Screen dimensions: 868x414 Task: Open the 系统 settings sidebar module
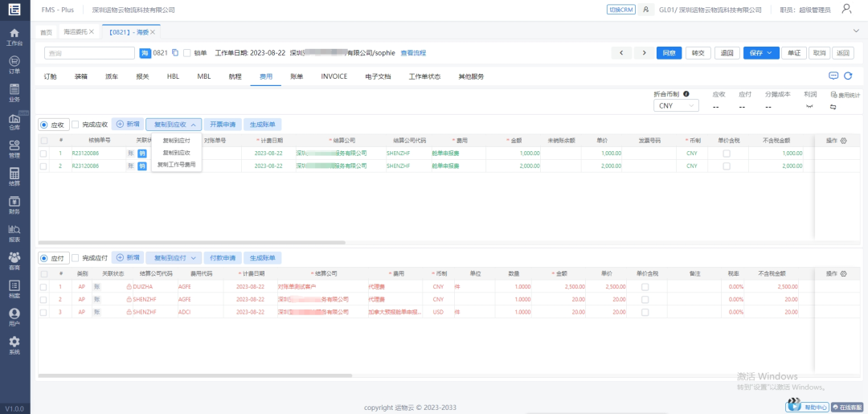click(15, 346)
